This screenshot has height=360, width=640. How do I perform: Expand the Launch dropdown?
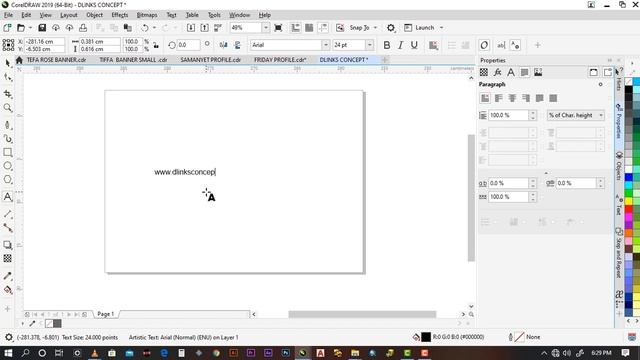pyautogui.click(x=441, y=28)
